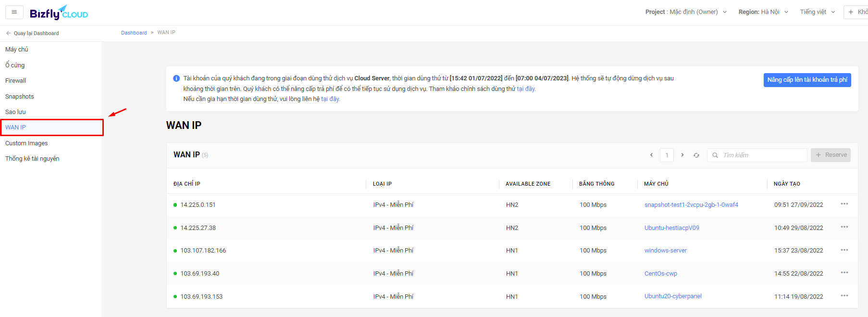Open server windows-server
The height and width of the screenshot is (317, 868).
point(666,251)
